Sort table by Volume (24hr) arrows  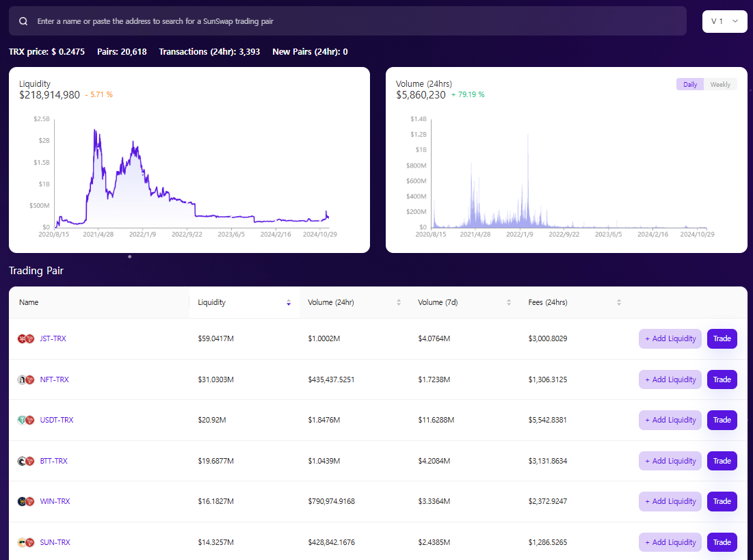[x=399, y=302]
